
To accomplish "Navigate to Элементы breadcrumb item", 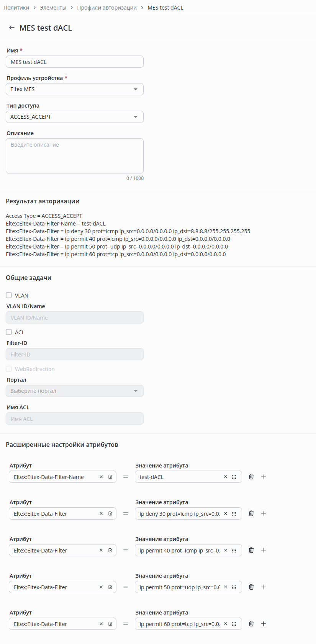I will tap(53, 8).
